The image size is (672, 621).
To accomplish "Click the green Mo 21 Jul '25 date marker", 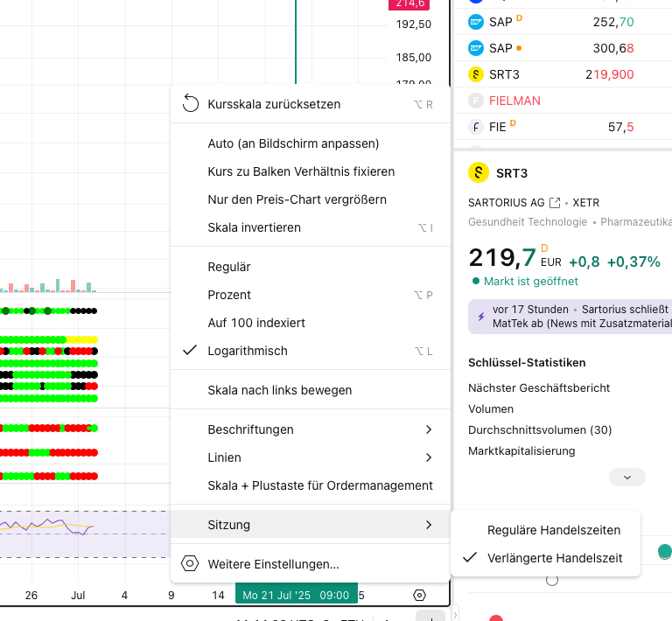I will coord(296,595).
